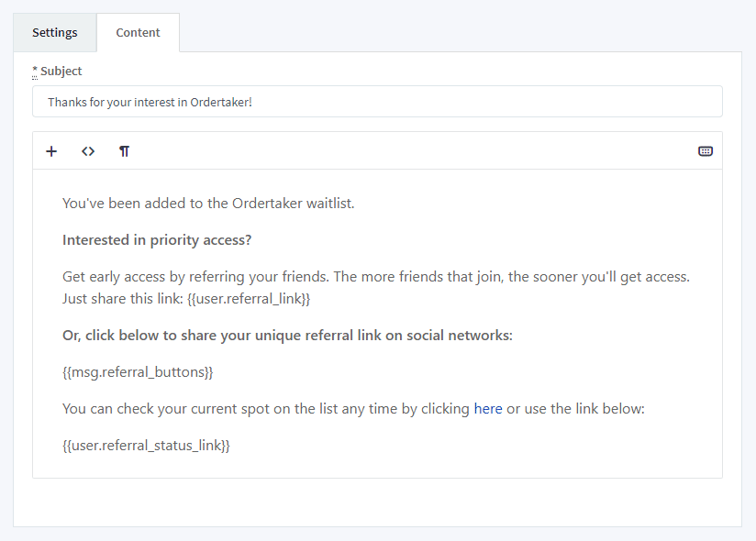Click into the Subject input field
This screenshot has width=756, height=541.
[376, 102]
